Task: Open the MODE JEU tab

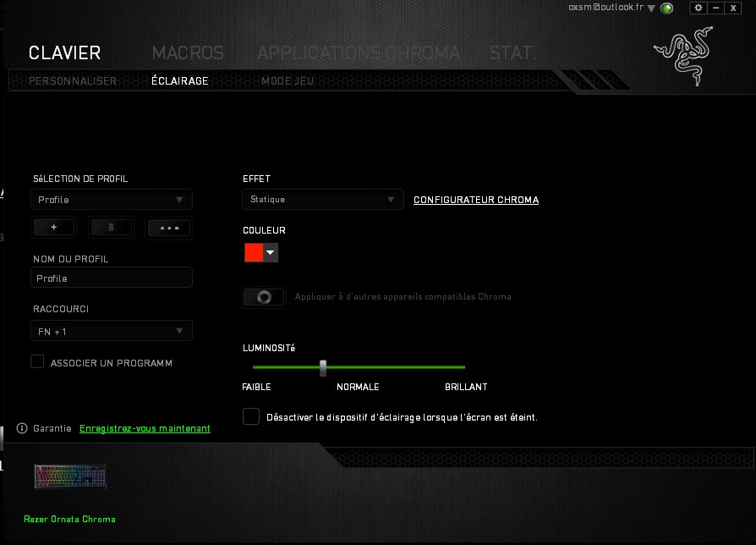Action: (x=288, y=80)
